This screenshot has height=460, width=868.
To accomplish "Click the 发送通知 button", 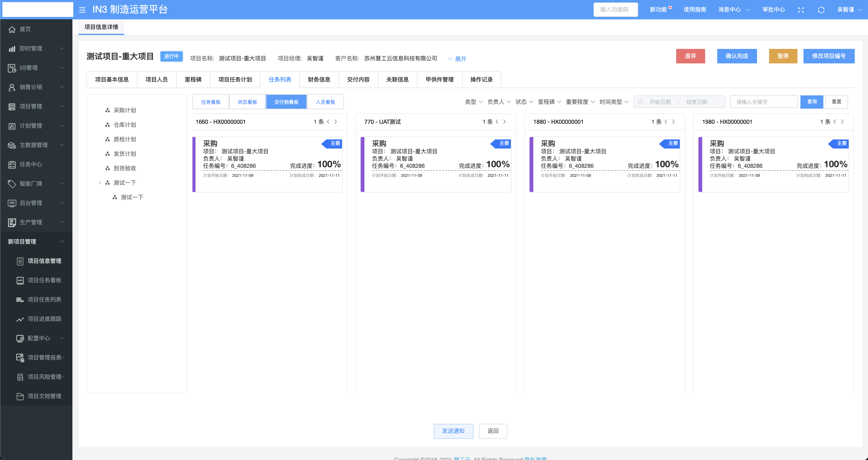I will click(453, 431).
